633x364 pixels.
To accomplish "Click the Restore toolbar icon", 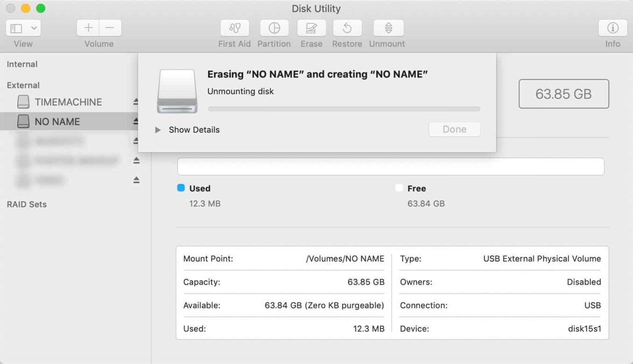I will (x=347, y=28).
